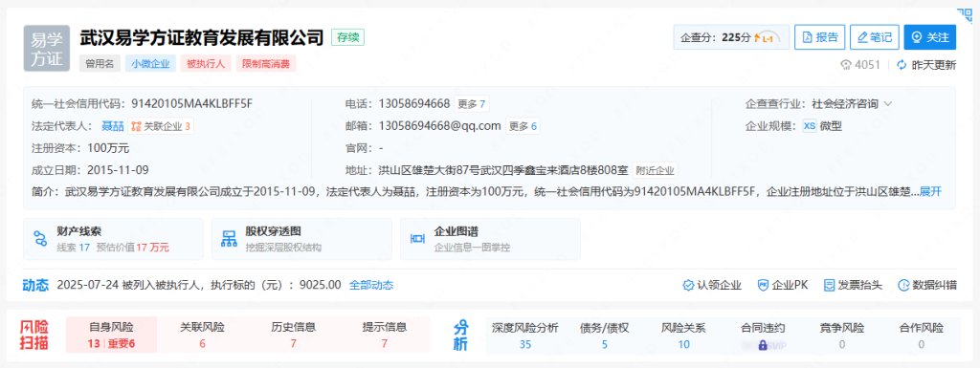This screenshot has height=368, width=980.
Task: Select the 提示信息 7 tab
Action: tap(385, 335)
